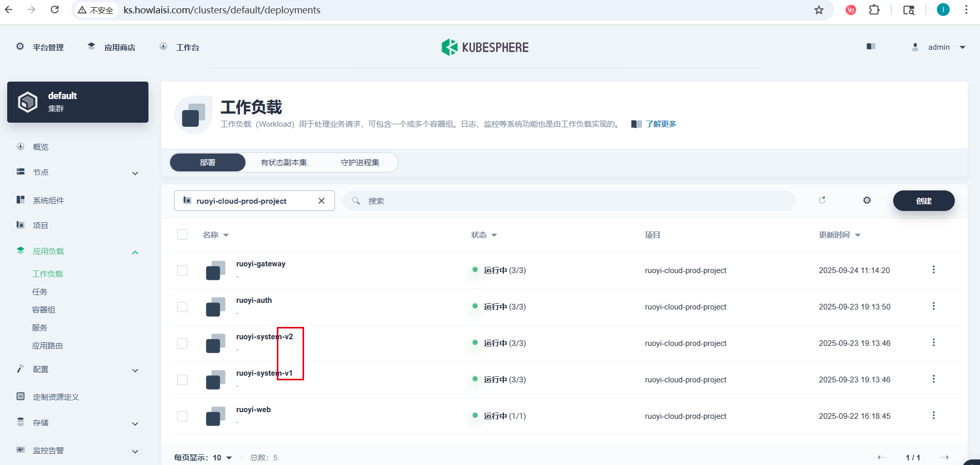Select the ruoyi-system-v2 row checkbox
Viewport: 980px width, 465px height.
click(x=182, y=343)
